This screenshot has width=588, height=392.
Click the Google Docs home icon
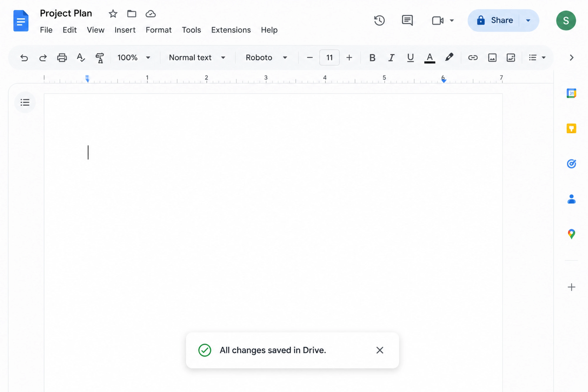click(21, 21)
